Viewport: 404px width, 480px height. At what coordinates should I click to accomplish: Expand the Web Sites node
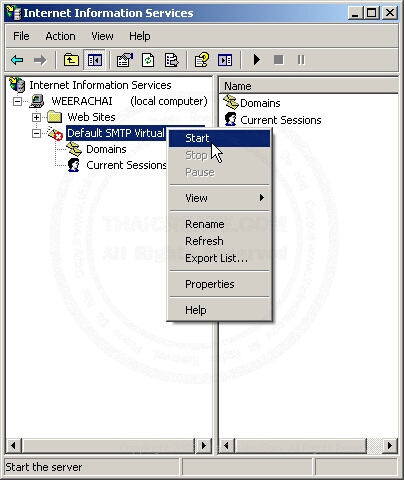[x=36, y=117]
